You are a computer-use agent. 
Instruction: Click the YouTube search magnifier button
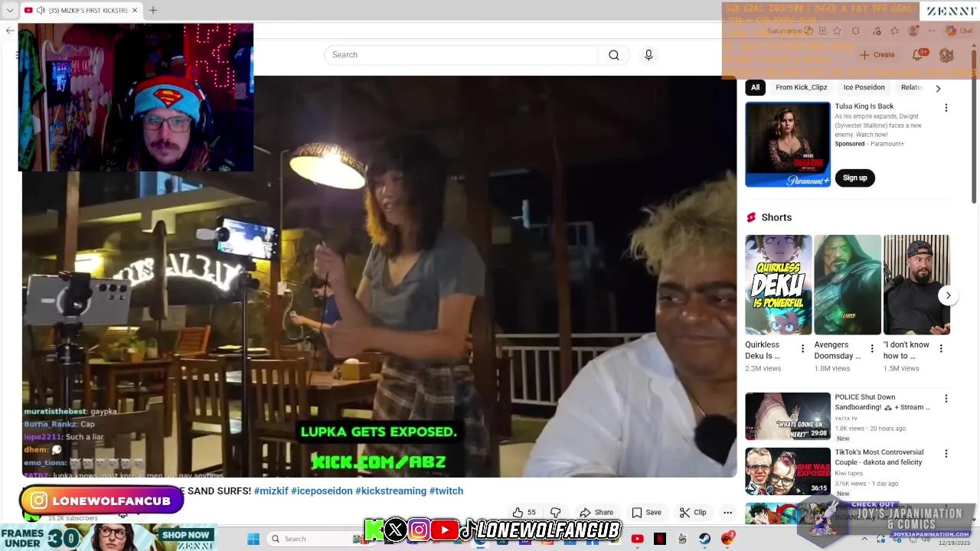[x=614, y=55]
